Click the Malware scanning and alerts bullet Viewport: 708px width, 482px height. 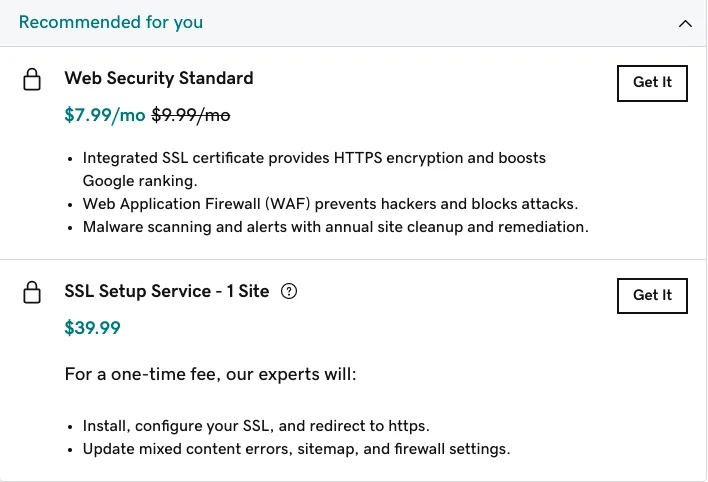pos(335,227)
